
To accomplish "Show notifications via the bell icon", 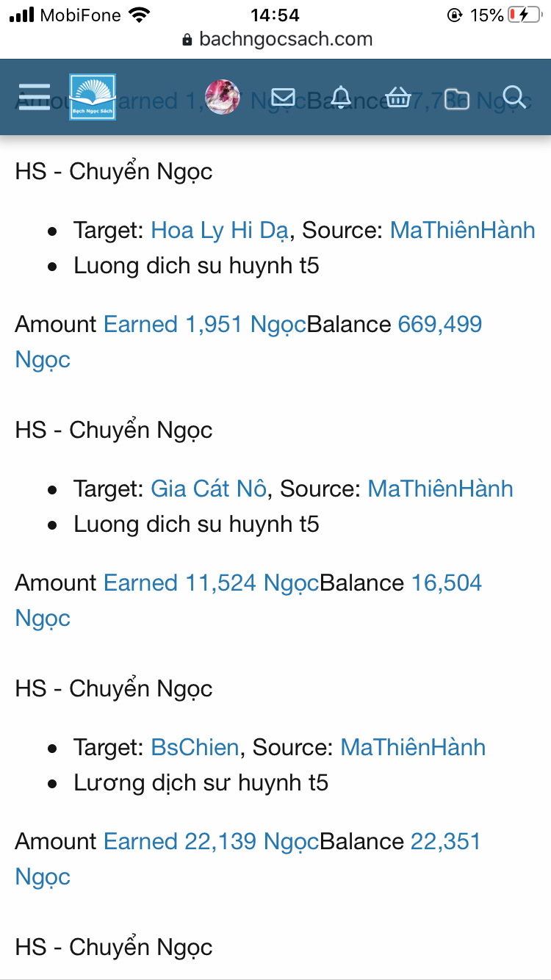I will tap(340, 97).
